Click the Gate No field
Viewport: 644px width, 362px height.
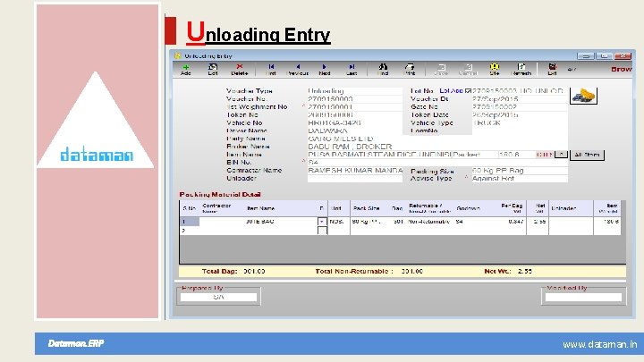pyautogui.click(x=520, y=106)
